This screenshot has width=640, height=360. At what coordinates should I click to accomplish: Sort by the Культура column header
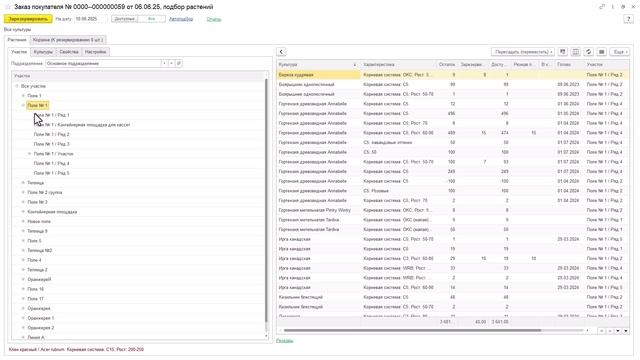pos(318,64)
